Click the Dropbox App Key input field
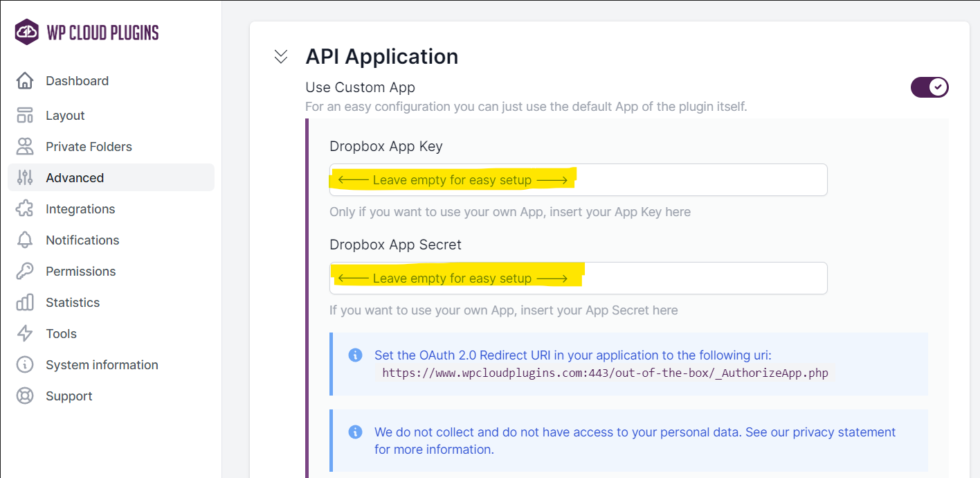This screenshot has width=980, height=478. [579, 179]
